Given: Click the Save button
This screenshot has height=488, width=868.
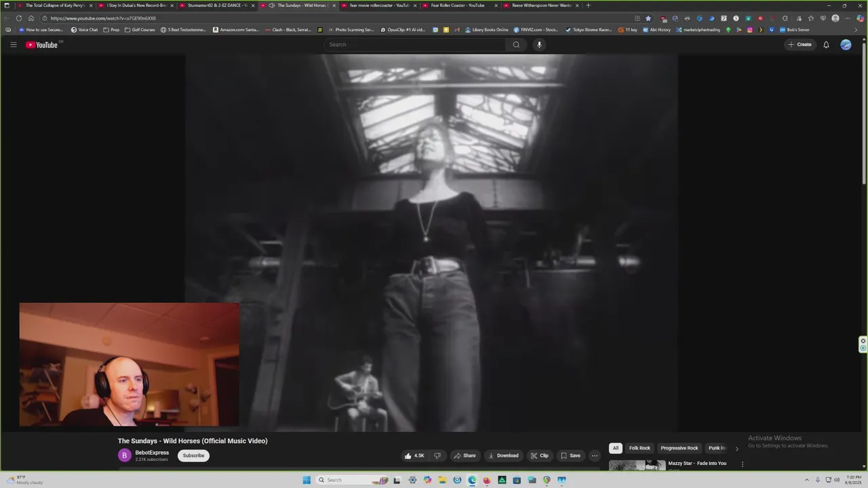Looking at the screenshot, I should tap(571, 455).
